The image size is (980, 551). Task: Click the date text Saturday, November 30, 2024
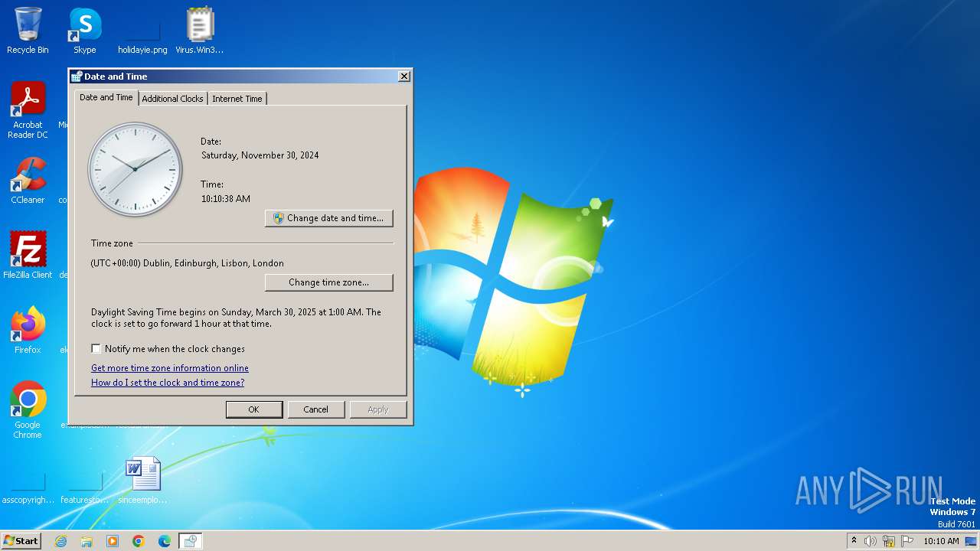tap(260, 155)
